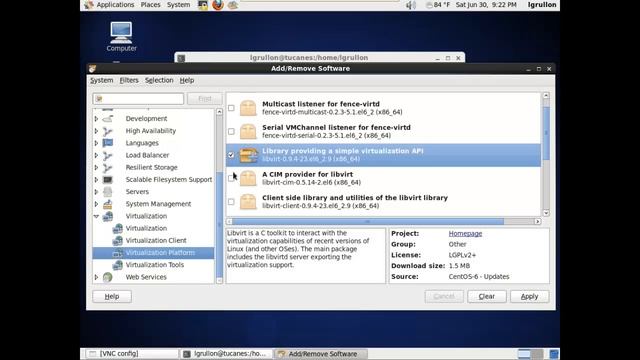Click the Help button at bottom left
The width and height of the screenshot is (640, 360).
coord(112,296)
